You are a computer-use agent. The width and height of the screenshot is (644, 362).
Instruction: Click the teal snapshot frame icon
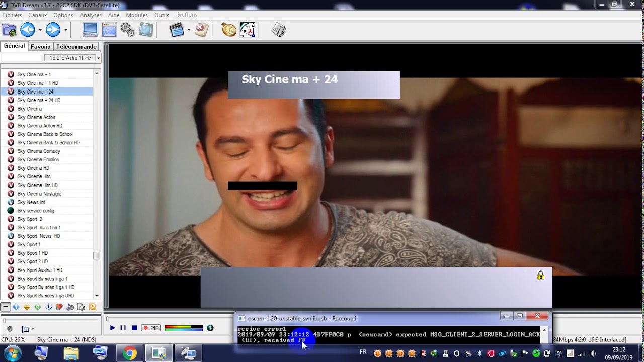coord(146,30)
